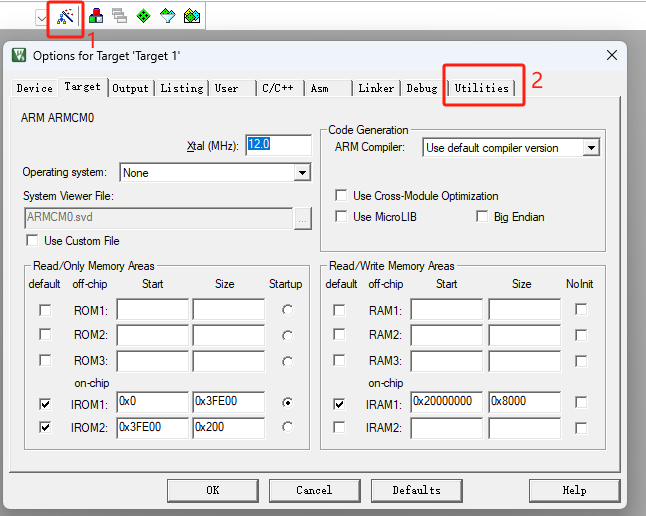Image resolution: width=646 pixels, height=516 pixels.
Task: Enable NoInit checkbox for IRAM1
Action: [581, 402]
